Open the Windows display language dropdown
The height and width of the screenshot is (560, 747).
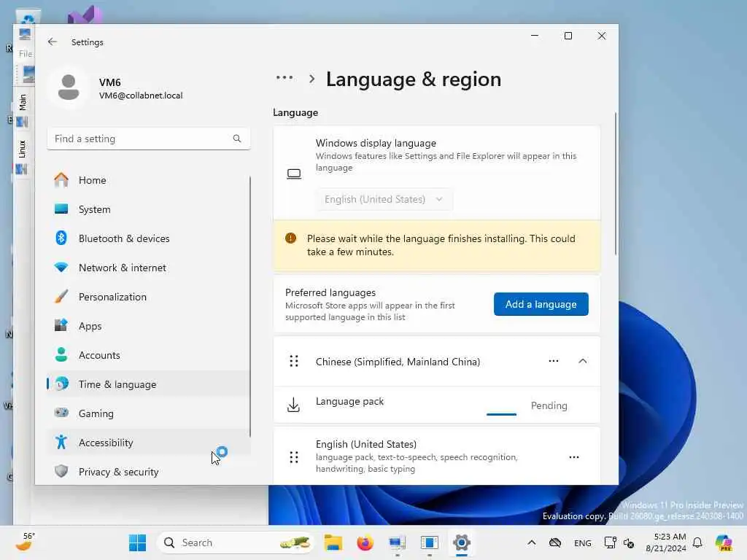click(x=384, y=199)
